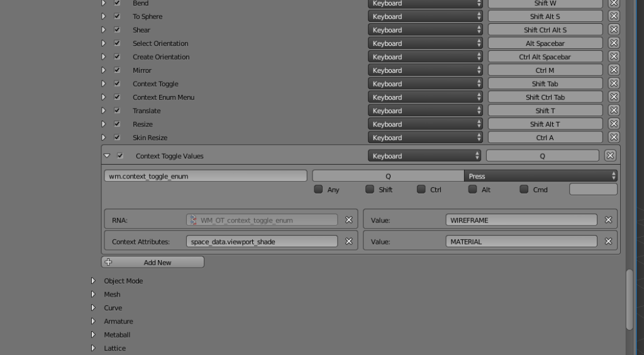Open Keyboard dropdown for Shear
644x355 pixels.
click(x=425, y=30)
